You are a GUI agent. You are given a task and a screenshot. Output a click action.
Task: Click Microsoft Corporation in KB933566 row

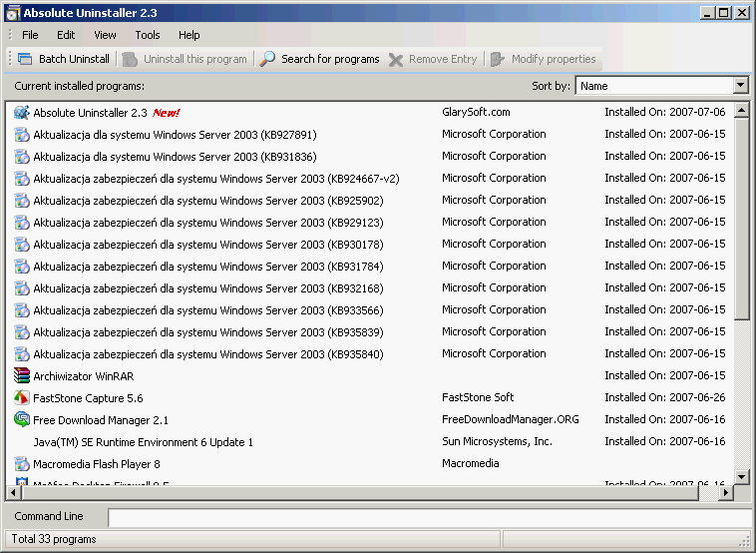coord(494,309)
